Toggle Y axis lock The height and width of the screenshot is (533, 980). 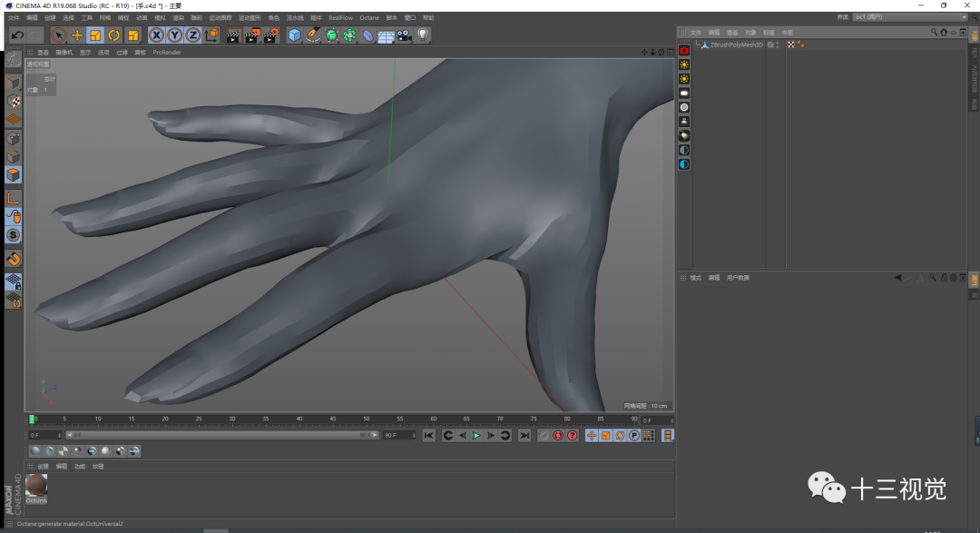[174, 35]
